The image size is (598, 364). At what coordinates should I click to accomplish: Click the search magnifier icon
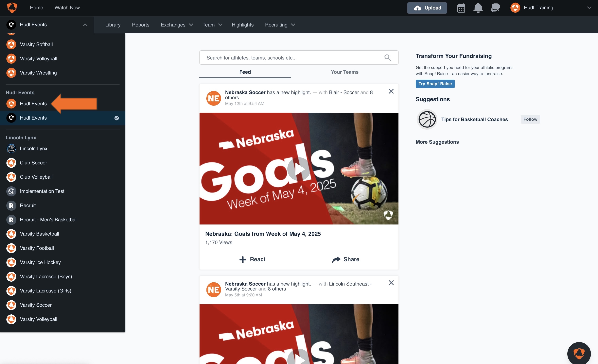(x=388, y=58)
